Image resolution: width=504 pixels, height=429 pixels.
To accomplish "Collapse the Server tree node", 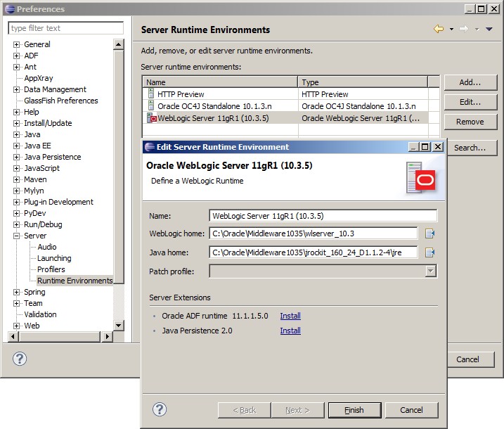I will (x=17, y=236).
